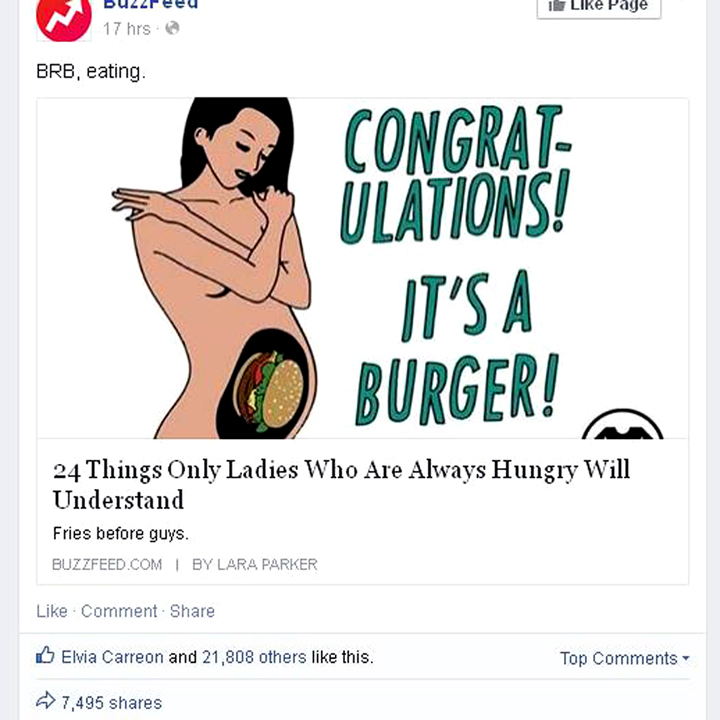The width and height of the screenshot is (720, 720).
Task: Click the BUZZFEED.COM source label
Action: pyautogui.click(x=107, y=564)
